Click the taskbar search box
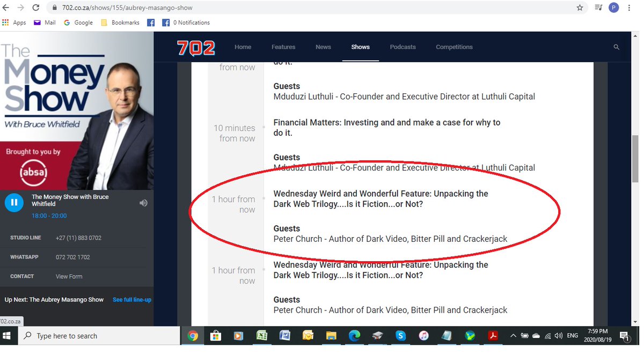This screenshot has width=644, height=362. coord(99,336)
